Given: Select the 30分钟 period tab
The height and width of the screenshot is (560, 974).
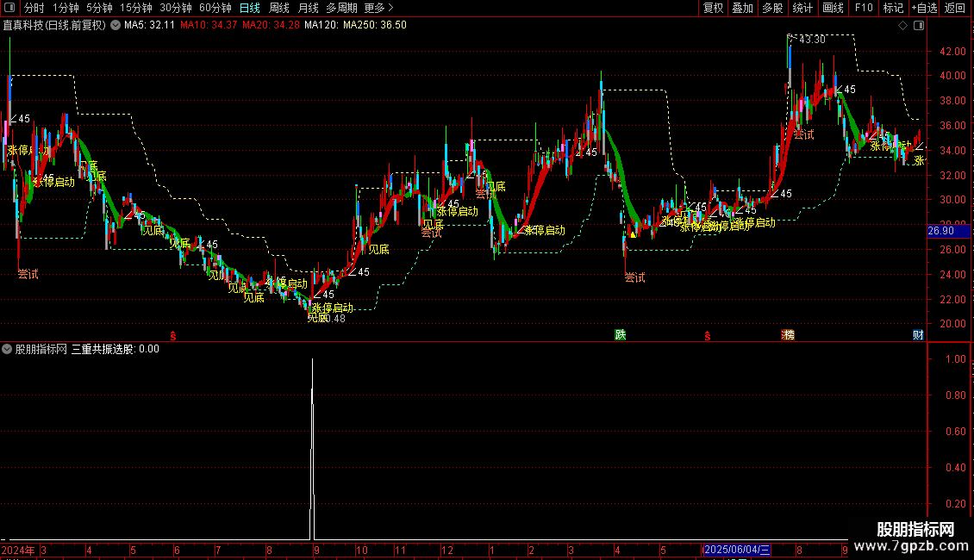Looking at the screenshot, I should pos(176,8).
